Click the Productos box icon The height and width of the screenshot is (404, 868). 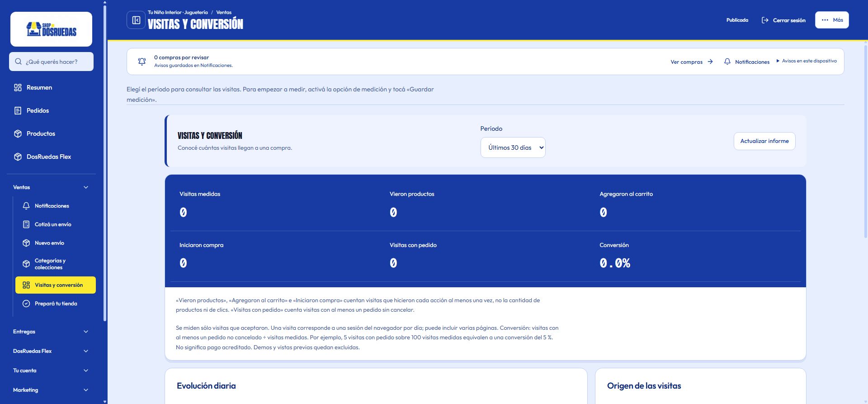(x=18, y=134)
